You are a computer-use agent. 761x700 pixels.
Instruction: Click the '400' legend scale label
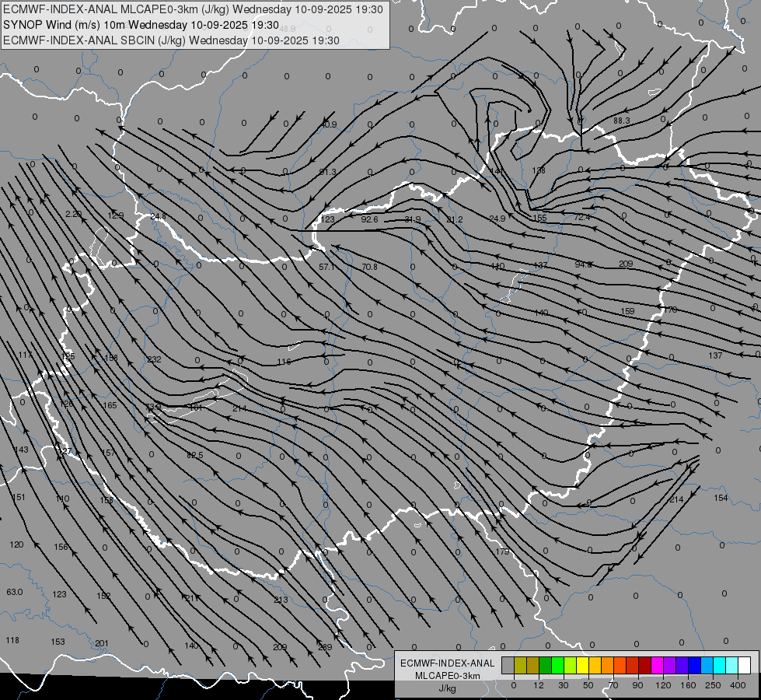(x=738, y=685)
